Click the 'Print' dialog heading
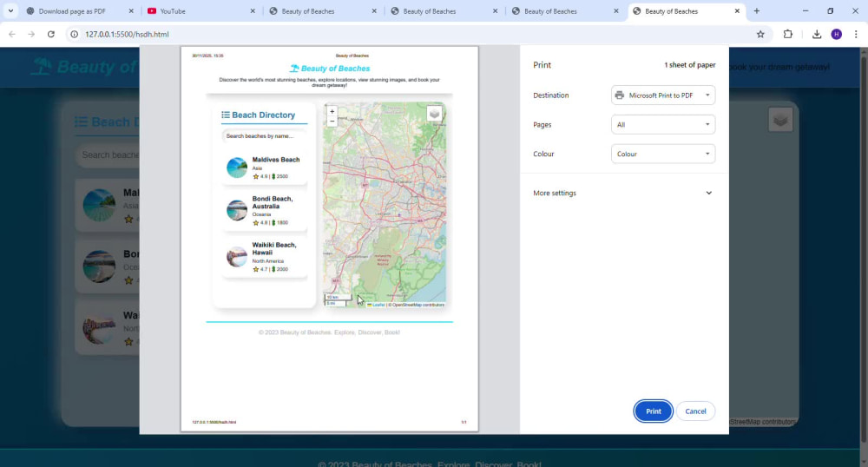The image size is (868, 467). pos(542,65)
